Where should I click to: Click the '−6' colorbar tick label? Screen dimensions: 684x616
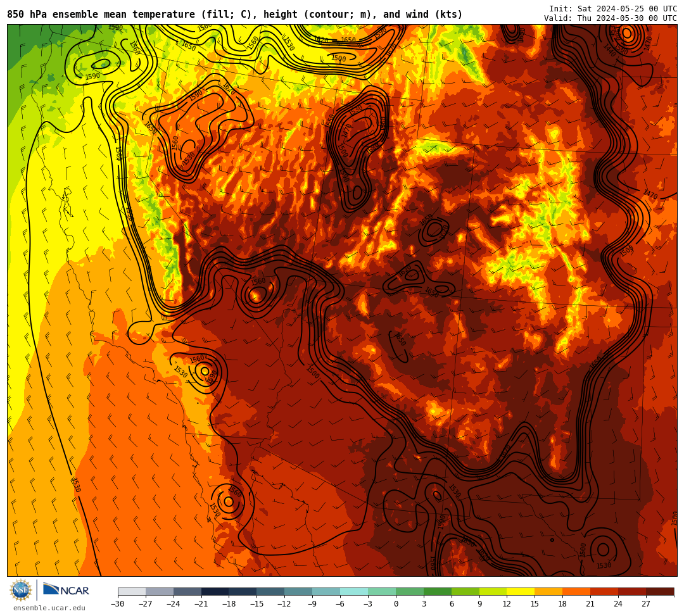(340, 604)
